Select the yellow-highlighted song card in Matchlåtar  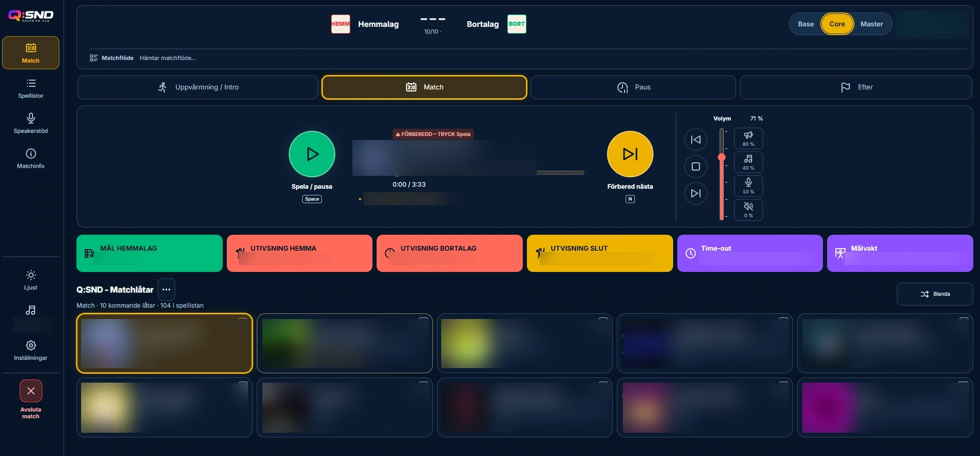pyautogui.click(x=164, y=343)
